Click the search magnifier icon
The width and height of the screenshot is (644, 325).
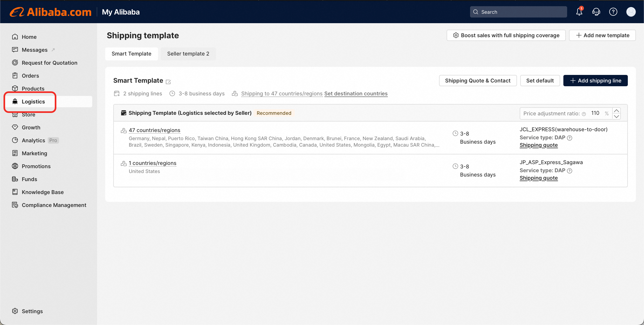tap(476, 12)
